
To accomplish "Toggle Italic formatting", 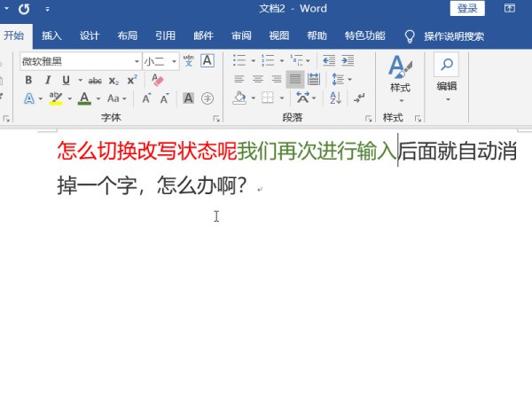I will pos(47,80).
